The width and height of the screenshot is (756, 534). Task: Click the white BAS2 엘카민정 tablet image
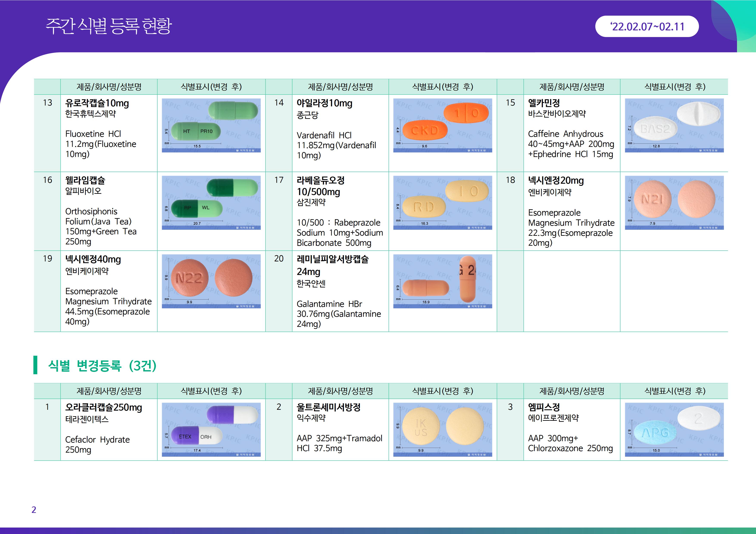674,125
